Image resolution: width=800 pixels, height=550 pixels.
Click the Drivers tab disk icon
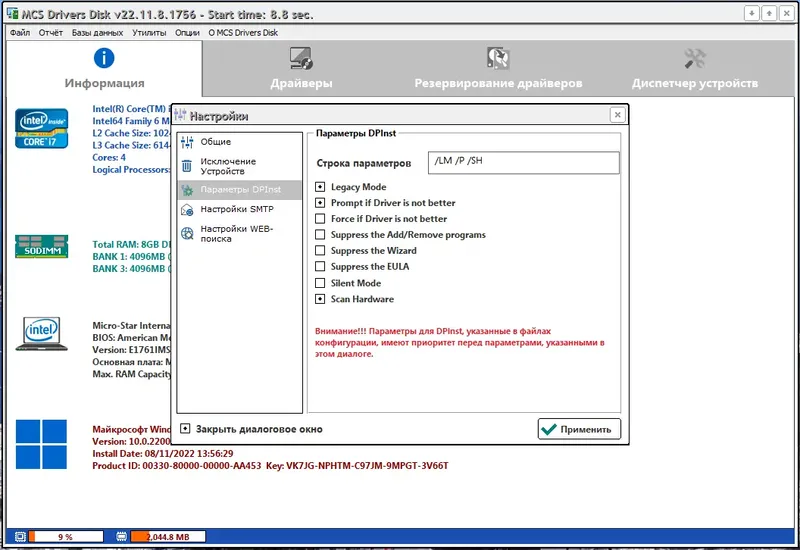(x=301, y=58)
